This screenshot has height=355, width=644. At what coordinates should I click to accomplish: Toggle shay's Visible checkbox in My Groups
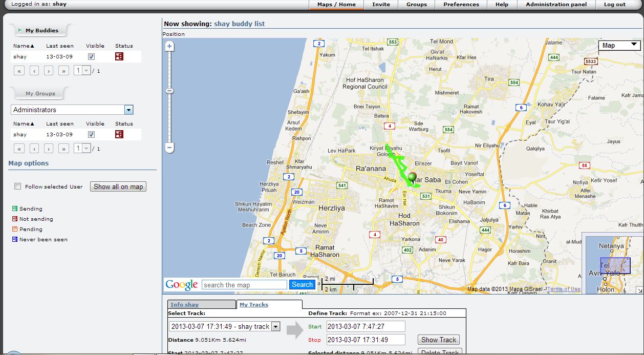91,134
